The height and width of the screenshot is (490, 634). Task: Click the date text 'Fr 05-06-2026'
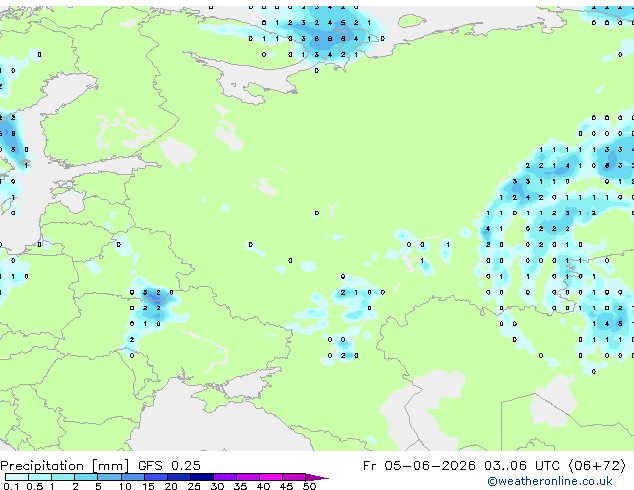click(x=419, y=466)
